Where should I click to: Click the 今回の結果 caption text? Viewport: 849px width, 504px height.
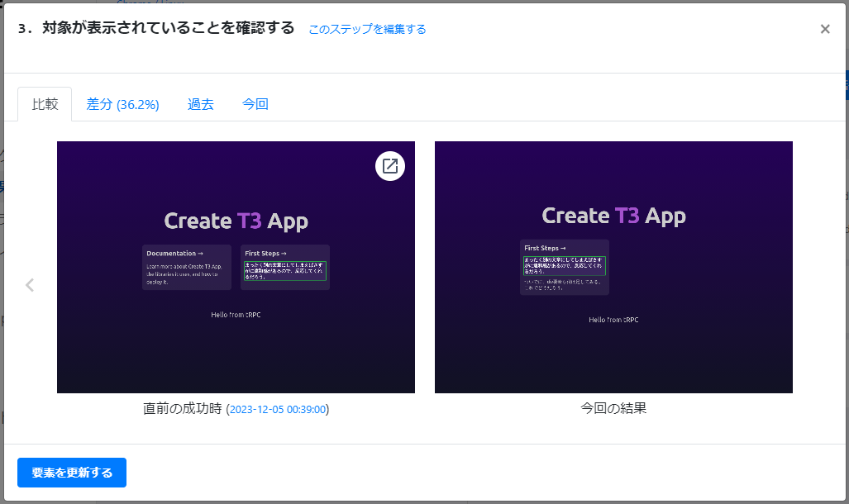(613, 408)
